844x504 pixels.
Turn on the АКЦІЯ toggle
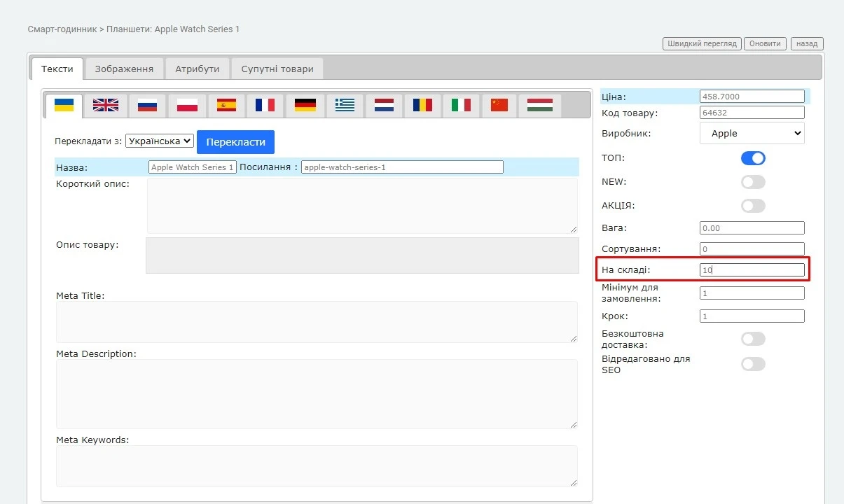point(753,206)
